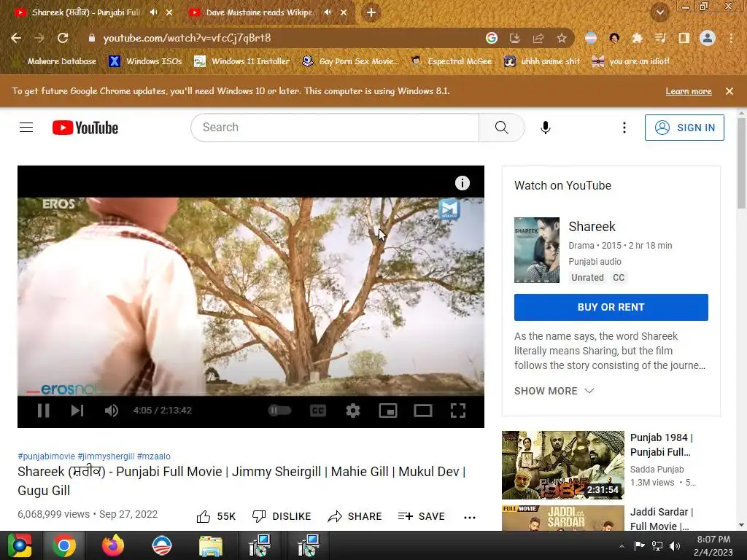Start voice search with microphone

546,128
